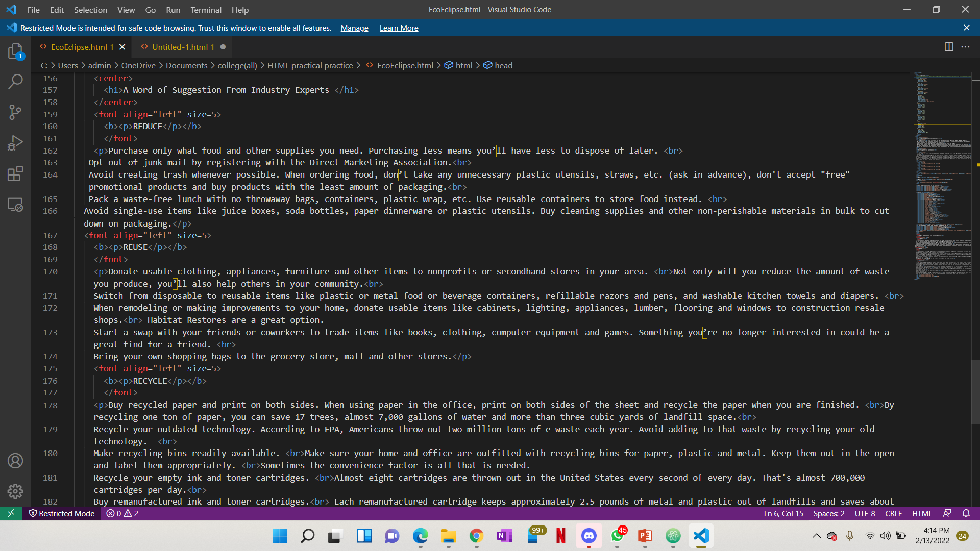980x551 pixels.
Task: Click the Learn More link
Action: pos(399,28)
